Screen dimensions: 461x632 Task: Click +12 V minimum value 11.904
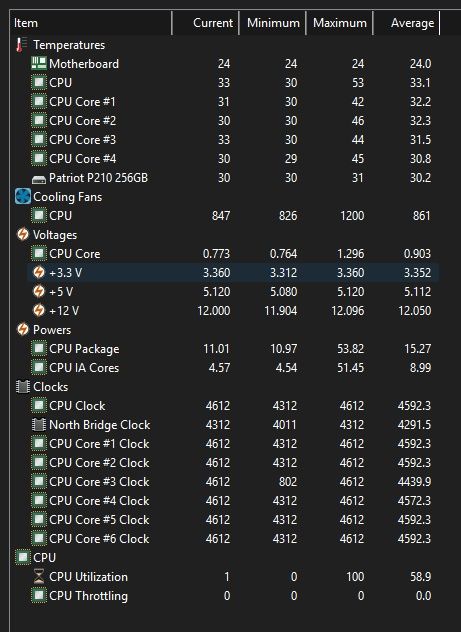click(281, 310)
